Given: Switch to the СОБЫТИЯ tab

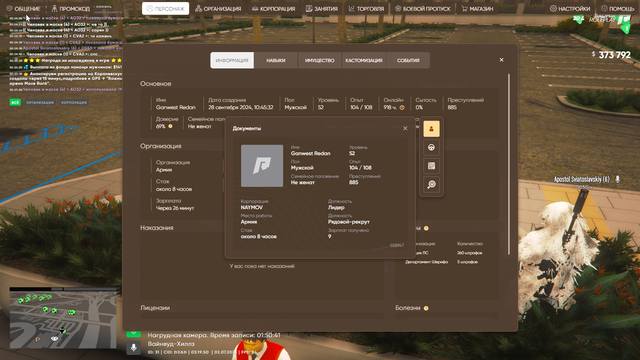Looking at the screenshot, I should (408, 60).
